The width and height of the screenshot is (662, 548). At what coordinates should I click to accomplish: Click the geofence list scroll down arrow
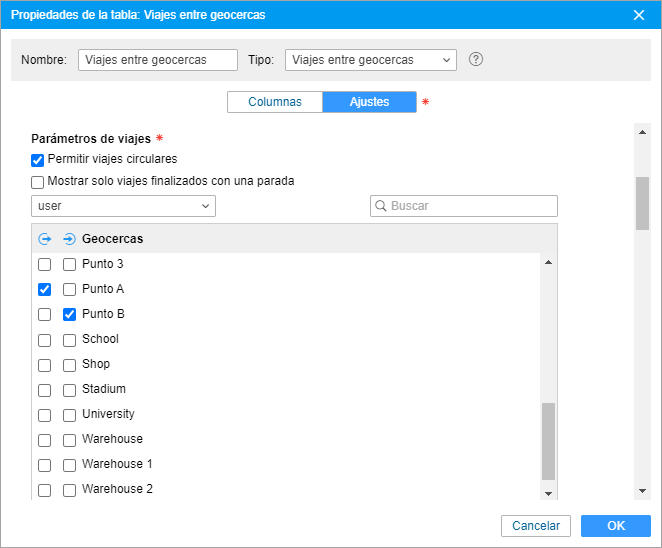click(x=548, y=494)
